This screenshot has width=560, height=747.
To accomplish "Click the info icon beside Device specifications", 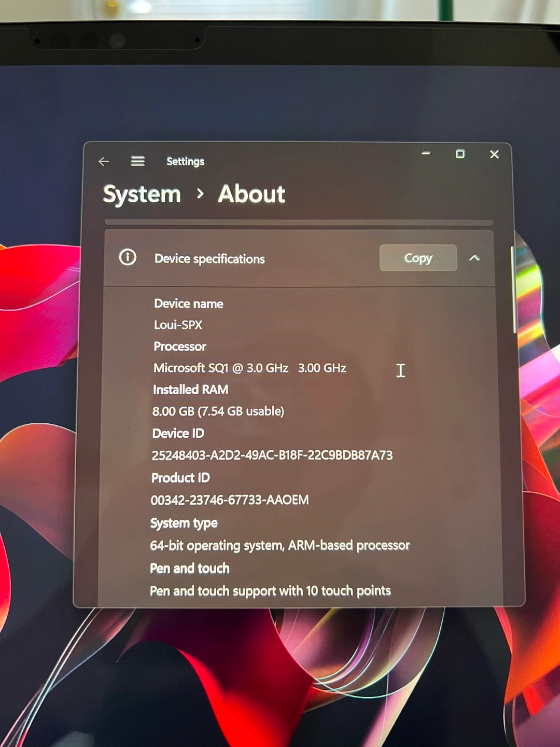I will (x=128, y=257).
